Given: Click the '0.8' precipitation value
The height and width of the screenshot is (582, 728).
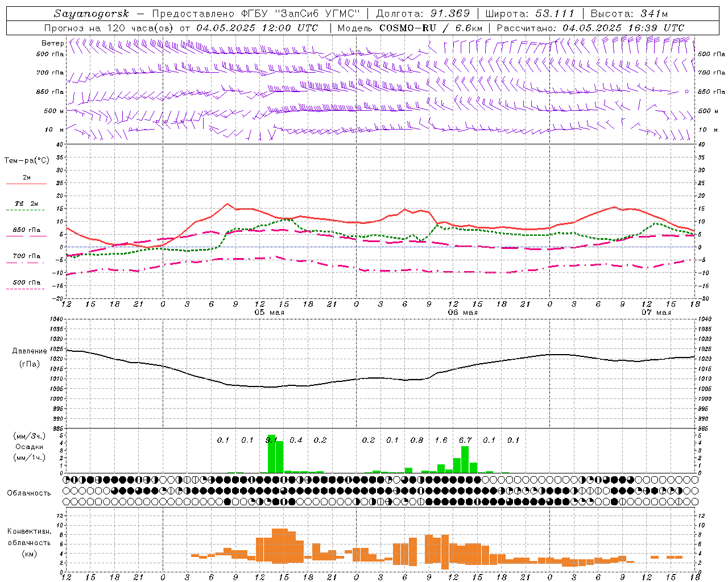Looking at the screenshot, I should 417,440.
